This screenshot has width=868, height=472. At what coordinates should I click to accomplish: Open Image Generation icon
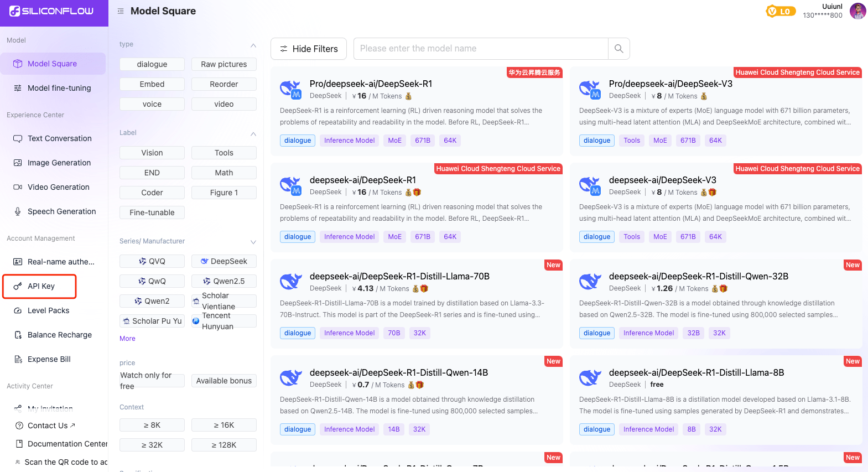pos(18,163)
